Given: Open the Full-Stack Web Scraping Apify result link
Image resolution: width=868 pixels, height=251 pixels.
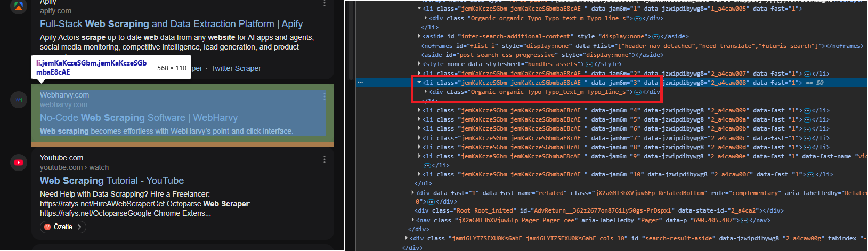Looking at the screenshot, I should click(171, 24).
